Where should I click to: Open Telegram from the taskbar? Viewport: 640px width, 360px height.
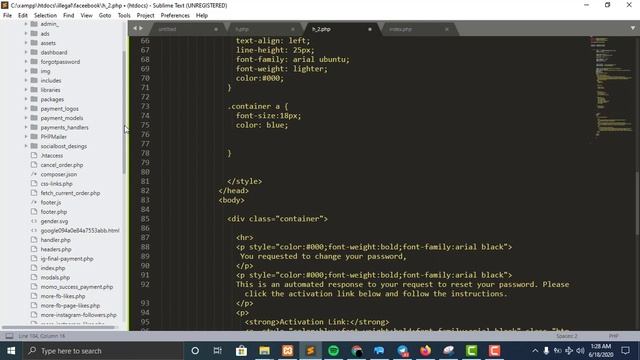(x=402, y=351)
